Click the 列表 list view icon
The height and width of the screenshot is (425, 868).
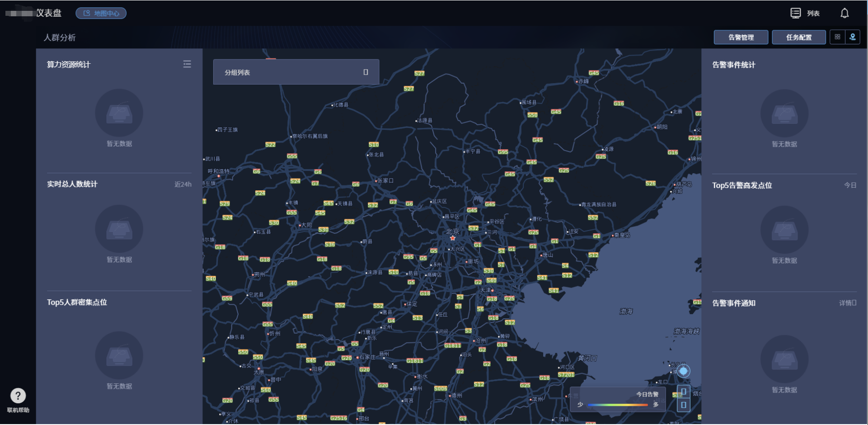(x=795, y=13)
